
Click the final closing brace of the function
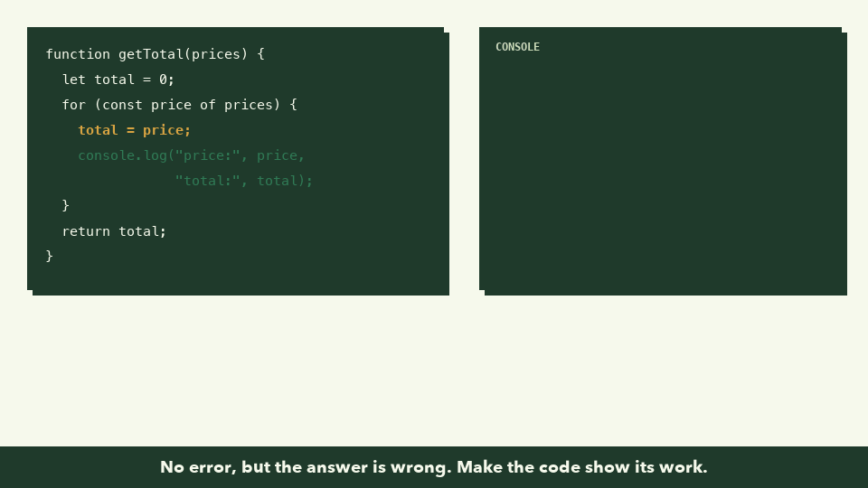(x=49, y=256)
